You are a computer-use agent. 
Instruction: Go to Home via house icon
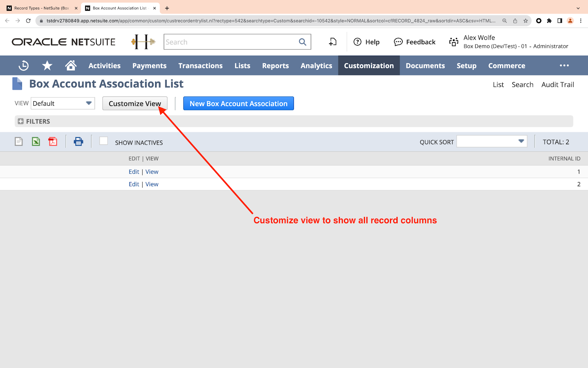(x=71, y=66)
